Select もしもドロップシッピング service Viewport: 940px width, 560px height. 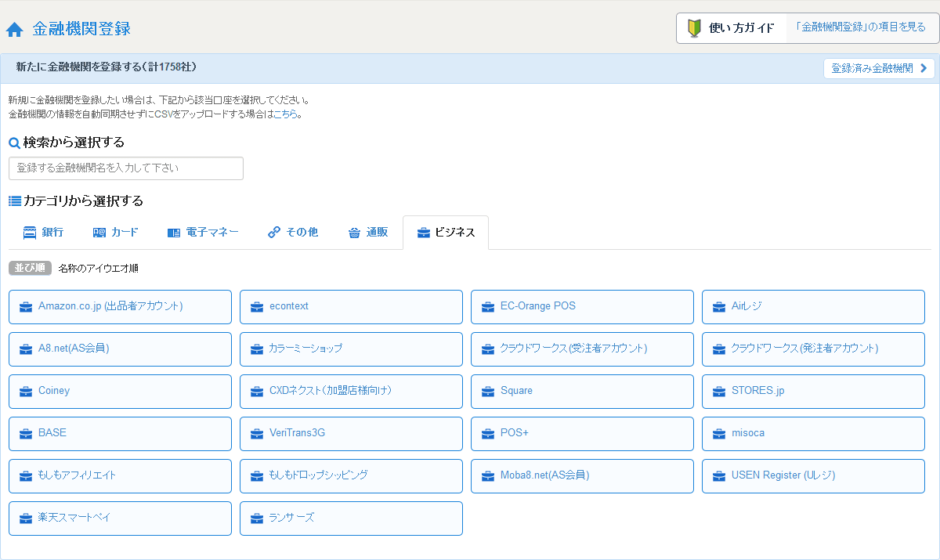[x=351, y=476]
